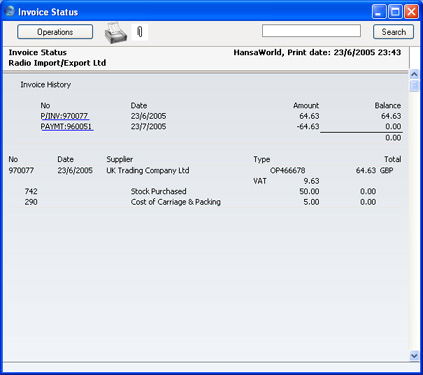
Task: Click the 'Amount' column header
Action: pyautogui.click(x=306, y=106)
